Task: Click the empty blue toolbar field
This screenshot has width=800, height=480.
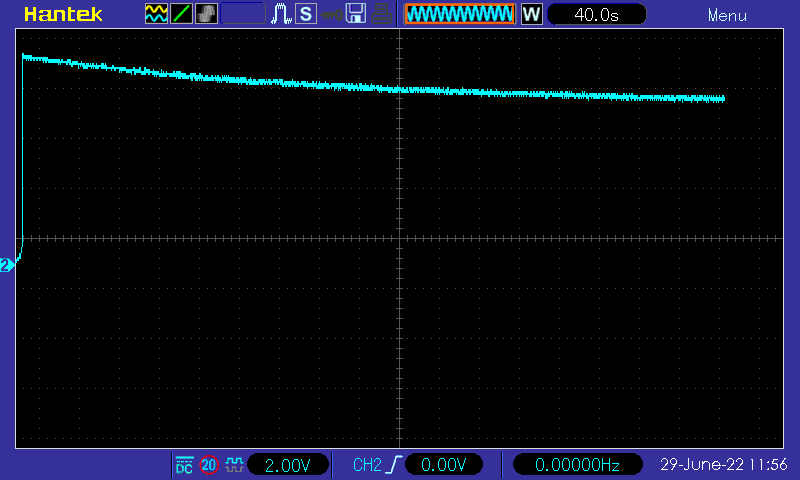Action: pos(243,14)
